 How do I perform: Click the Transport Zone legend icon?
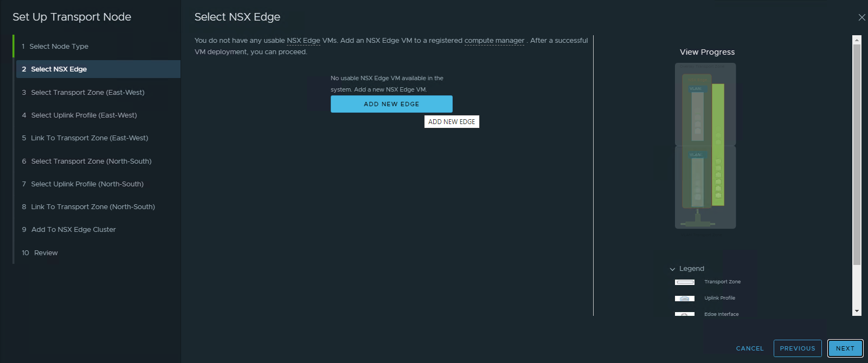click(685, 282)
